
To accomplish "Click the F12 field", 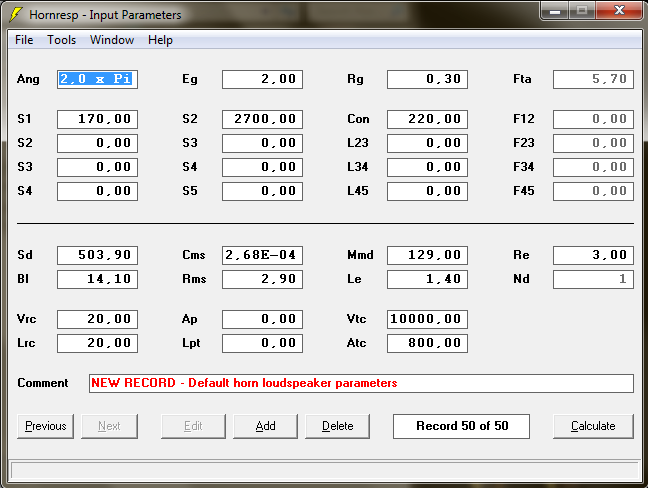I will coord(593,119).
